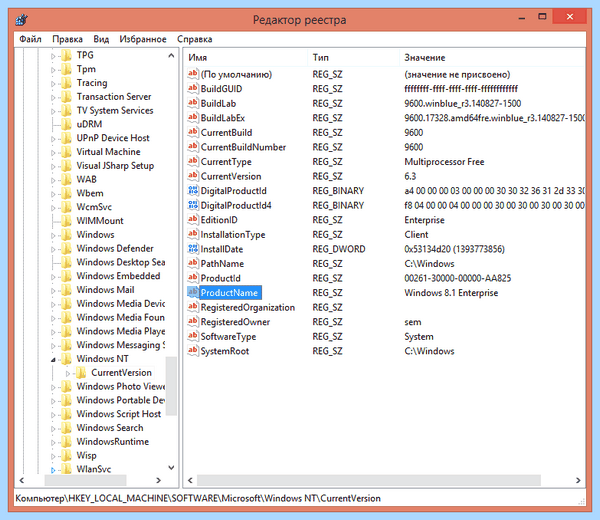Open the Правка menu

[x=67, y=39]
